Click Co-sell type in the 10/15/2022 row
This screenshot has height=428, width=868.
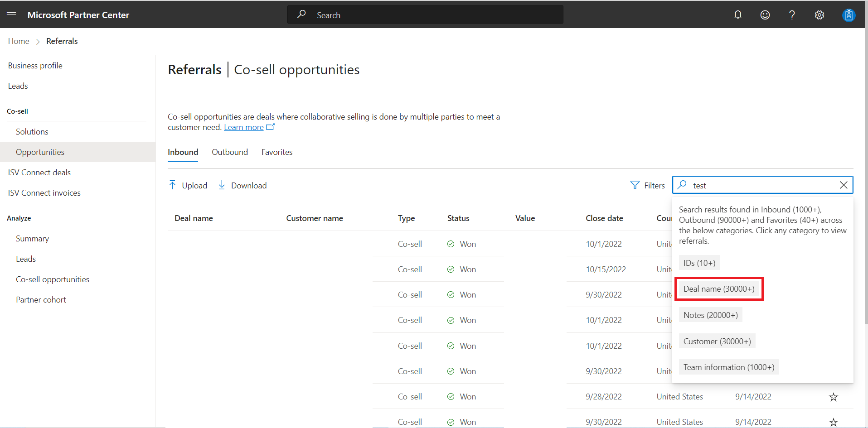(410, 269)
